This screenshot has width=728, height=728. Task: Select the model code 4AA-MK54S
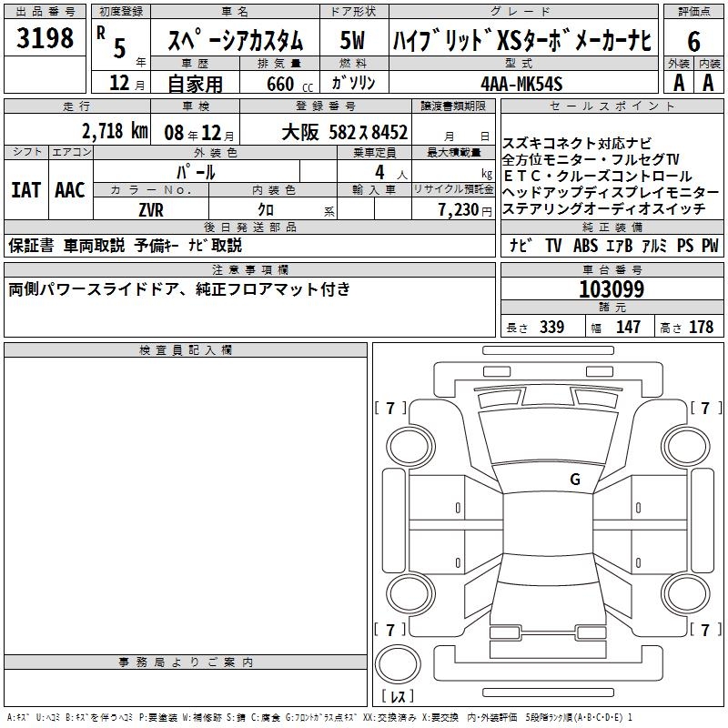tap(521, 84)
